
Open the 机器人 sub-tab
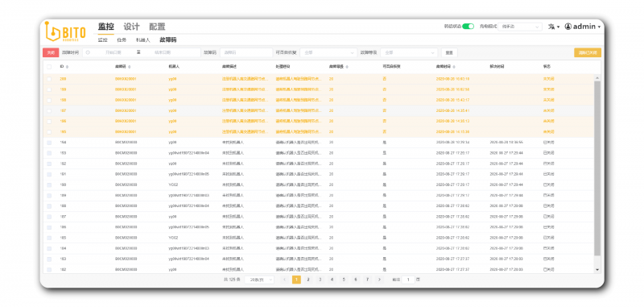click(143, 39)
